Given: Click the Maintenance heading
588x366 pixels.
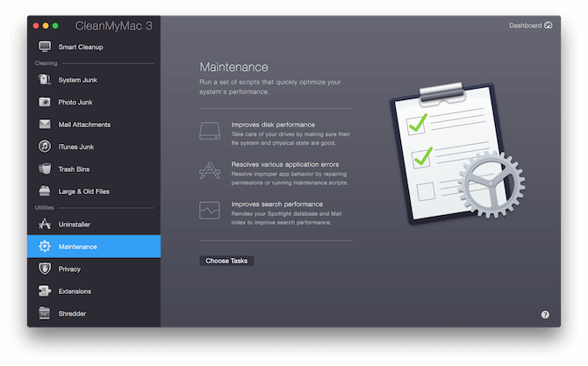Looking at the screenshot, I should pyautogui.click(x=233, y=67).
